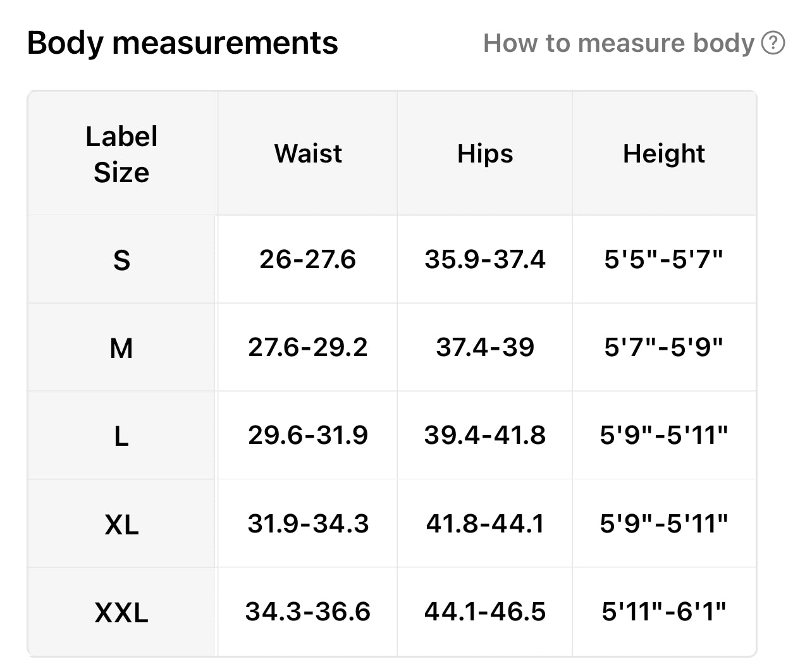
Task: Click the question mark help icon
Action: 773,43
